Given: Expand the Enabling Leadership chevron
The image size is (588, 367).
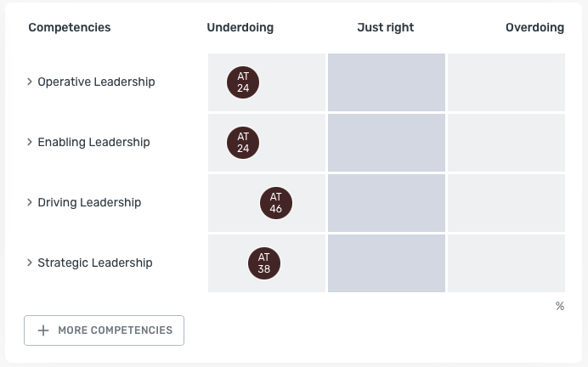Looking at the screenshot, I should [30, 142].
